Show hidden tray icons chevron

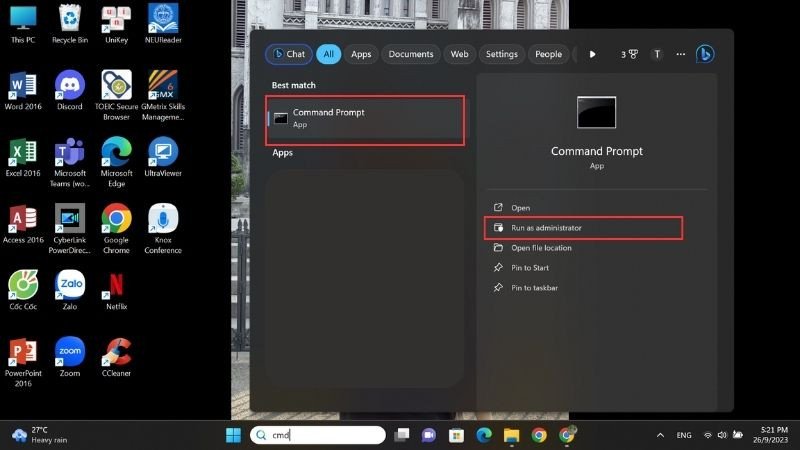(x=660, y=435)
